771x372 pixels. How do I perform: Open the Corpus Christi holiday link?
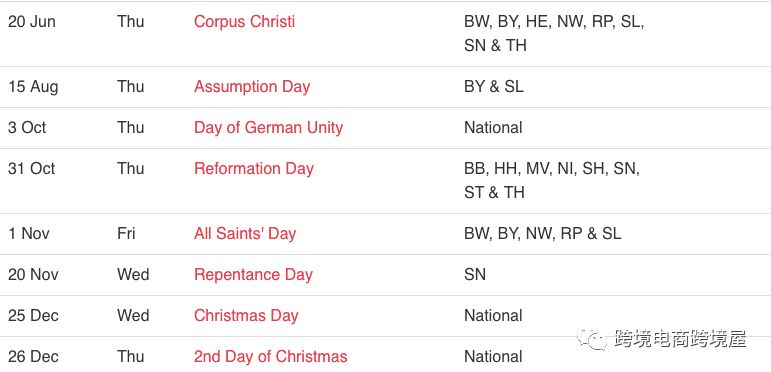[x=244, y=22]
